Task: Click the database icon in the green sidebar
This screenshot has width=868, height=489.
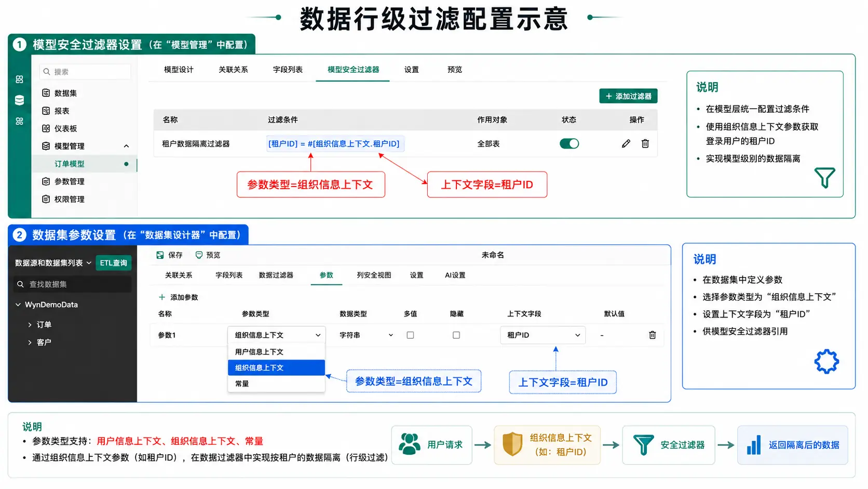Action: pos(19,100)
